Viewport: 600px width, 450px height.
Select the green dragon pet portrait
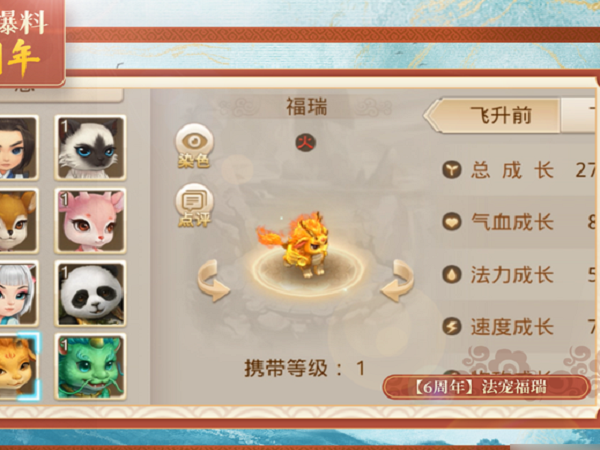(x=90, y=367)
